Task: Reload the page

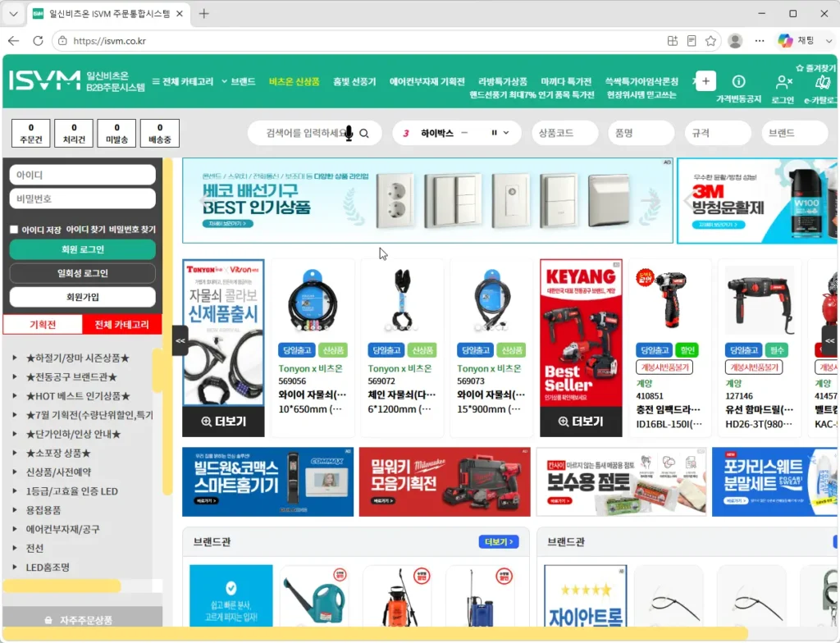Action: click(x=38, y=41)
